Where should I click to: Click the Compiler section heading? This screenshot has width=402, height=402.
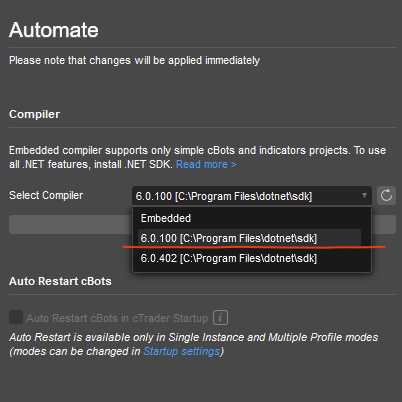[x=34, y=114]
